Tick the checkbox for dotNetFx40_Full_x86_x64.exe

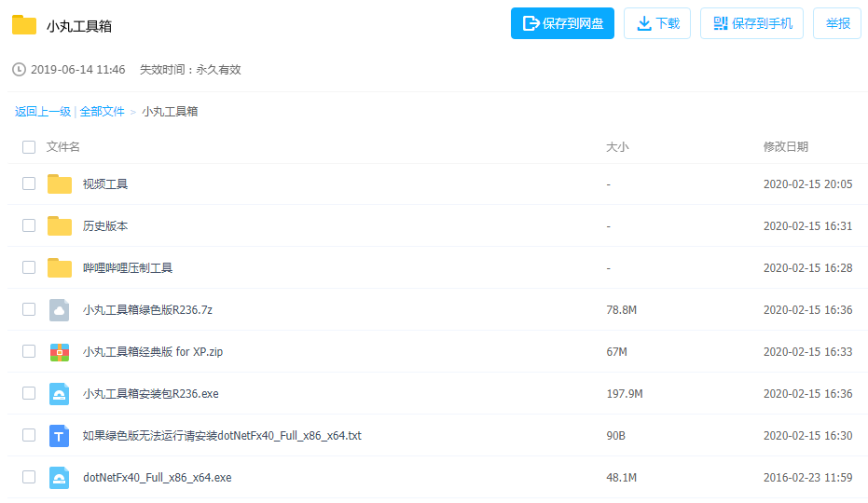pyautogui.click(x=29, y=477)
